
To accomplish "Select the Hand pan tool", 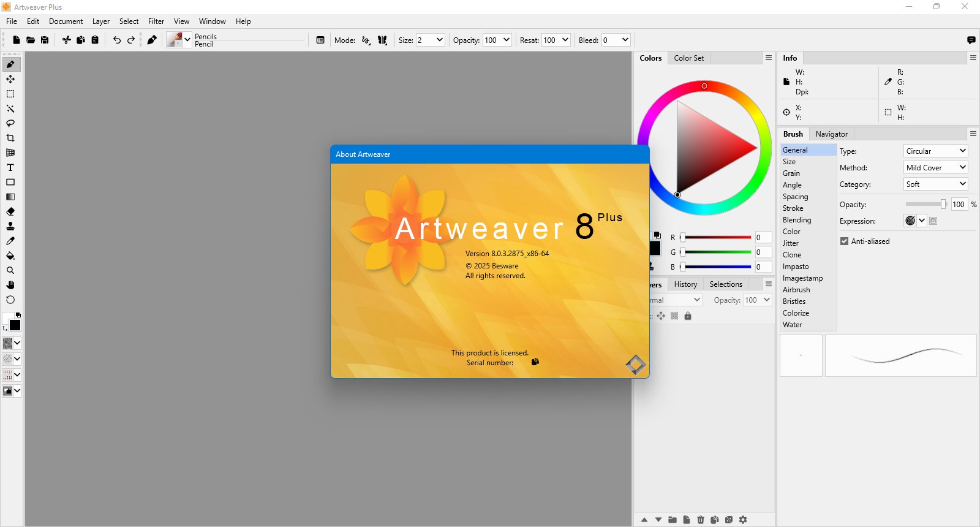I will click(10, 285).
